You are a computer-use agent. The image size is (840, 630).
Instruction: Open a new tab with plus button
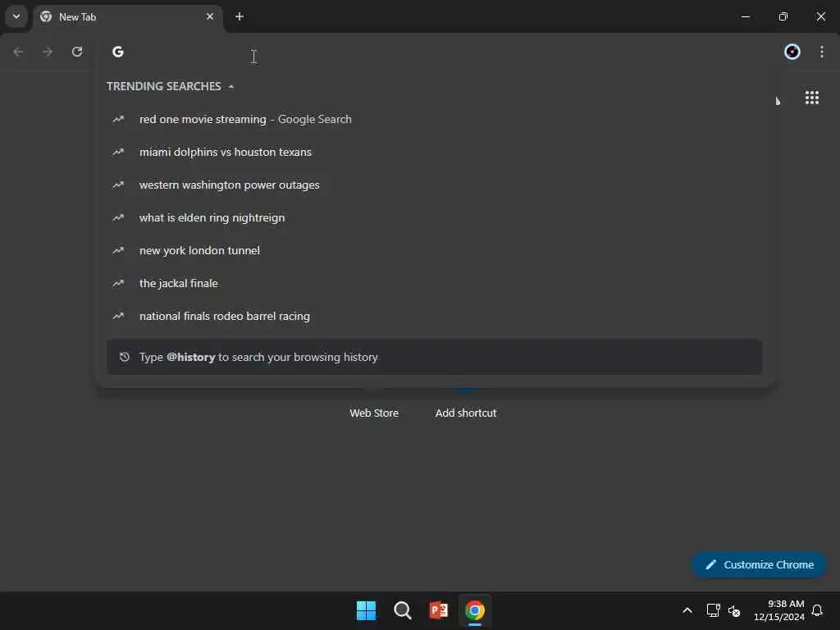pos(240,16)
